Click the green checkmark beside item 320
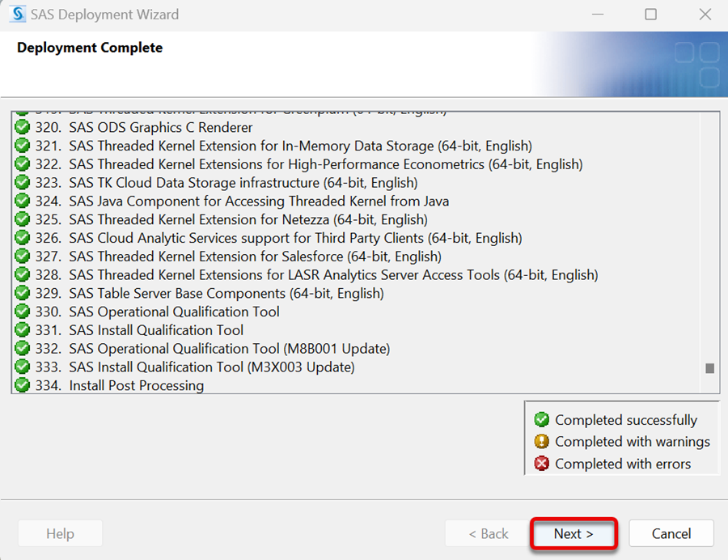This screenshot has height=560, width=728. (x=23, y=127)
